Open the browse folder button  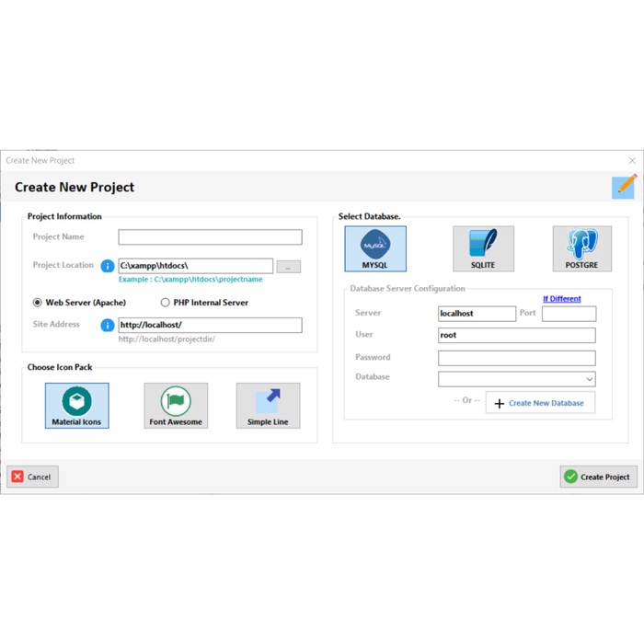point(288,267)
